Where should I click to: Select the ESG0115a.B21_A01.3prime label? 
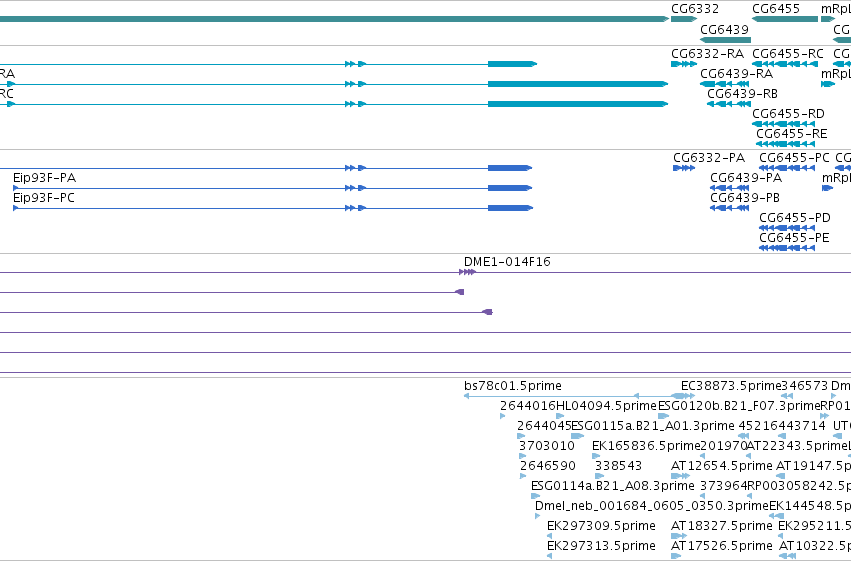(653, 426)
